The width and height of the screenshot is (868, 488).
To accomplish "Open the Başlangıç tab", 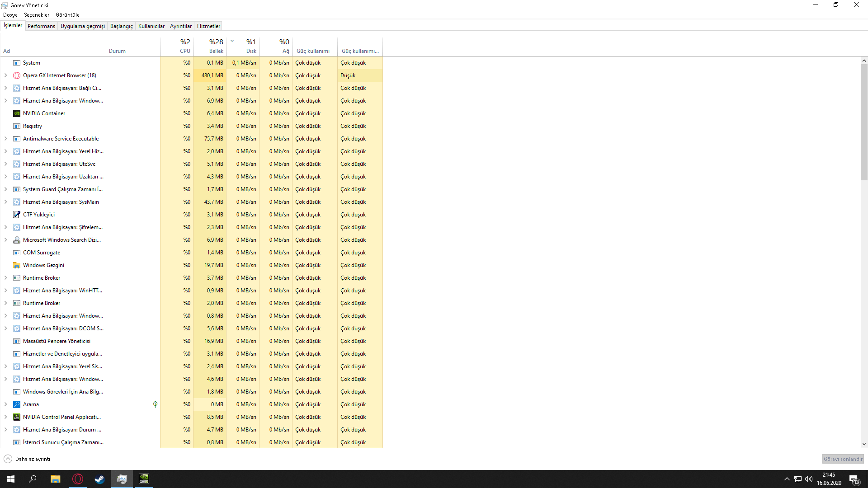I will coord(121,26).
